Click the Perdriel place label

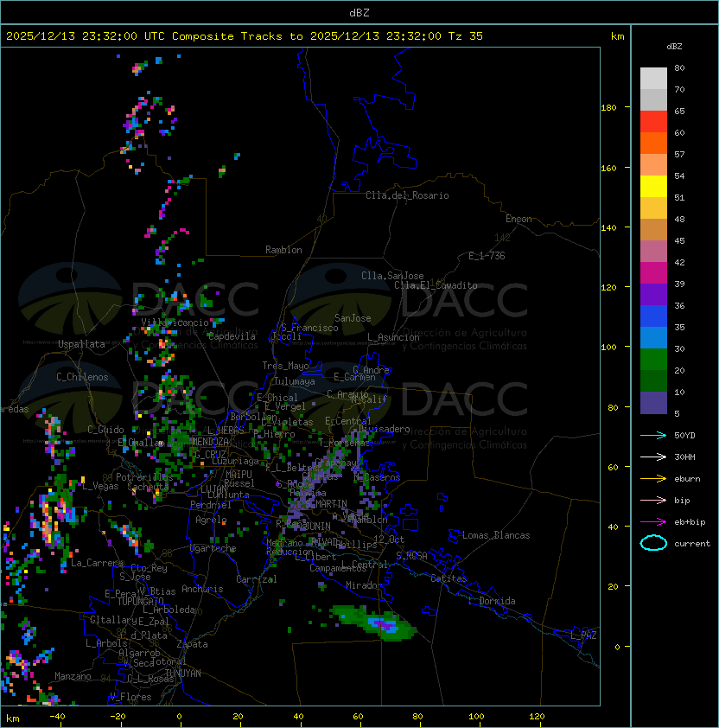[211, 505]
